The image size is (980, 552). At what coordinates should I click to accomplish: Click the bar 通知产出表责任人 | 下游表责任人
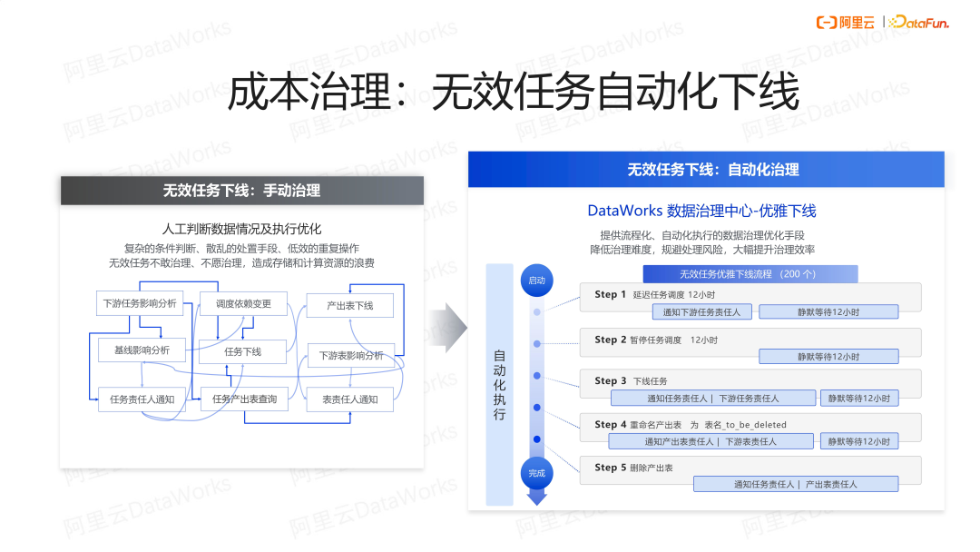[710, 441]
